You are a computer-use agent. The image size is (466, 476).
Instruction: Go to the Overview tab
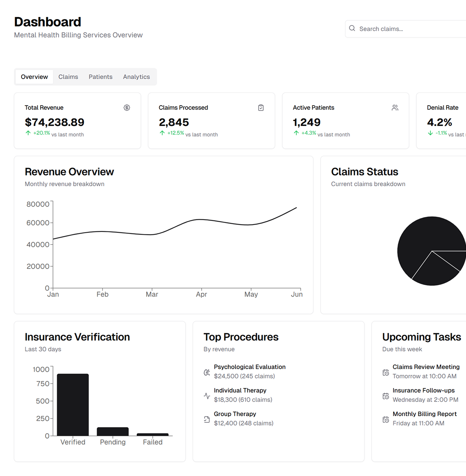point(34,77)
